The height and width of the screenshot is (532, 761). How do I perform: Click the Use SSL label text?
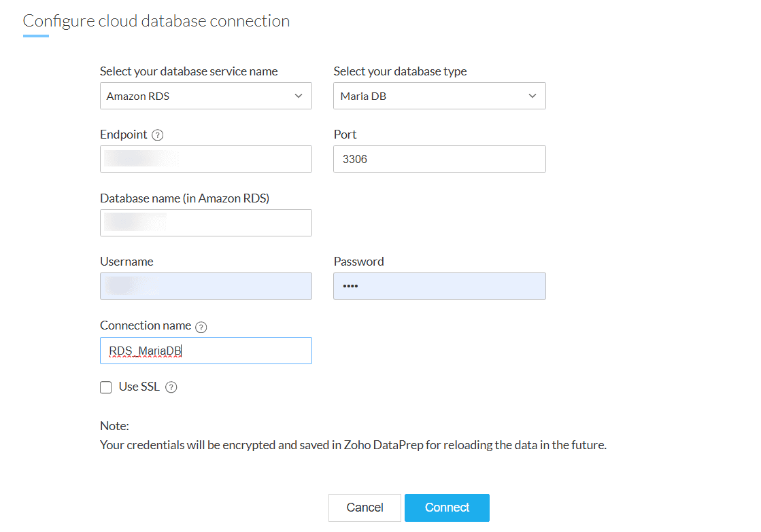click(139, 387)
